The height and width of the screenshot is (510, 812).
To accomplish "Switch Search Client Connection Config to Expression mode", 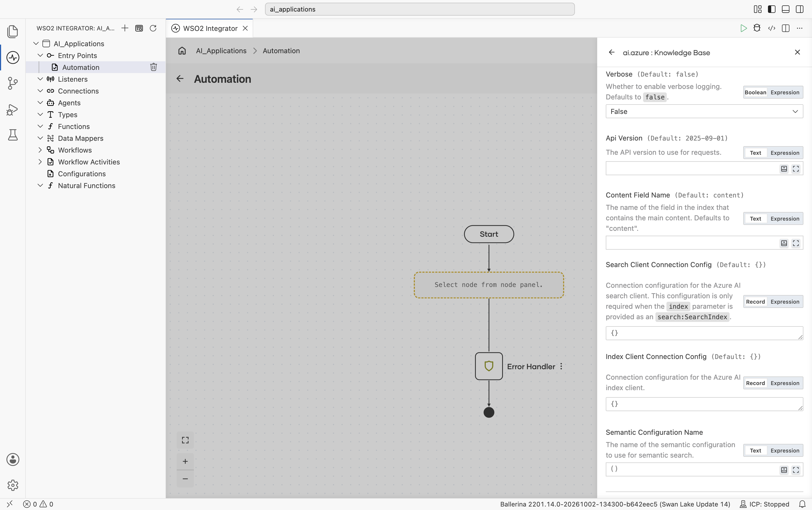I will click(785, 301).
